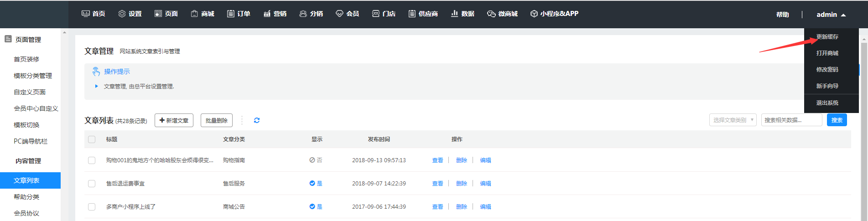868x221 pixels.
Task: Toggle the select-all checkbox in table header
Action: [x=92, y=139]
